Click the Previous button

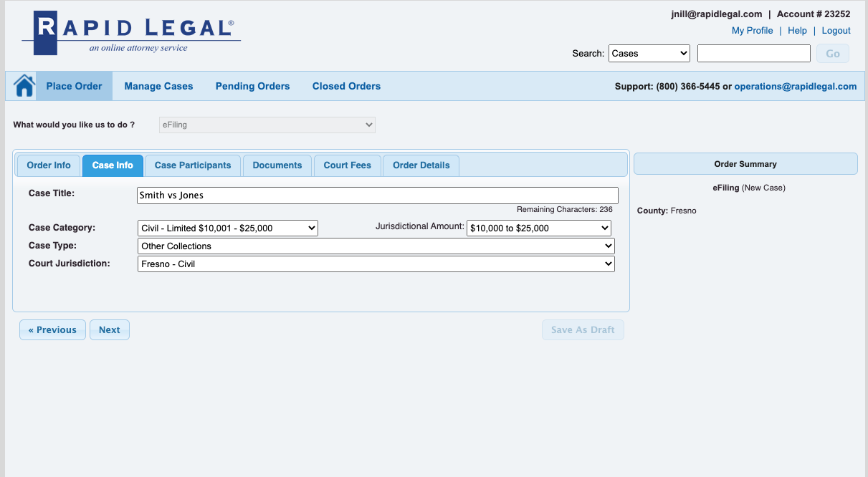pos(52,330)
